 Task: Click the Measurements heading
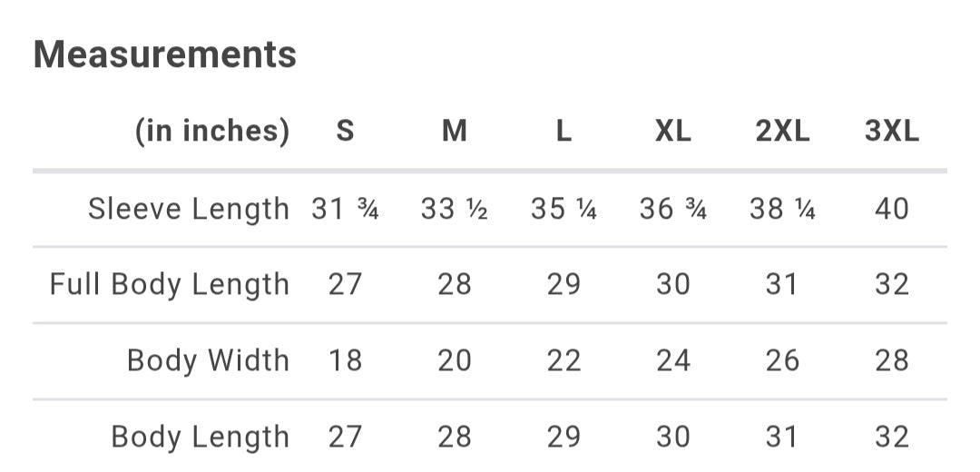[165, 54]
